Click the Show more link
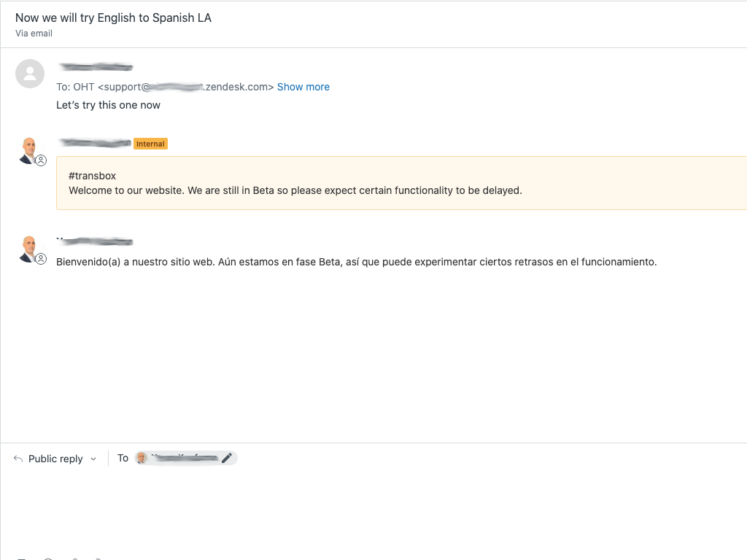Viewport: 747px width, 560px height. (303, 87)
